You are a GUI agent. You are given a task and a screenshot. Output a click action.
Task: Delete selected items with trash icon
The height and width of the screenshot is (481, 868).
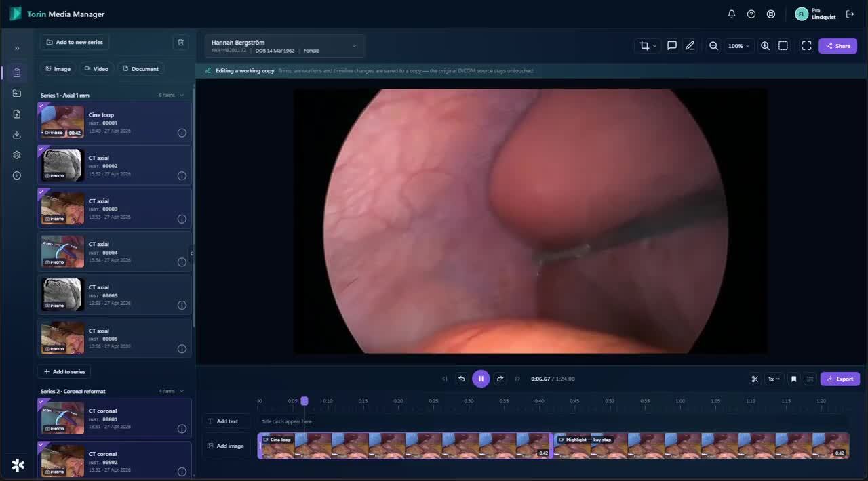[x=180, y=42]
